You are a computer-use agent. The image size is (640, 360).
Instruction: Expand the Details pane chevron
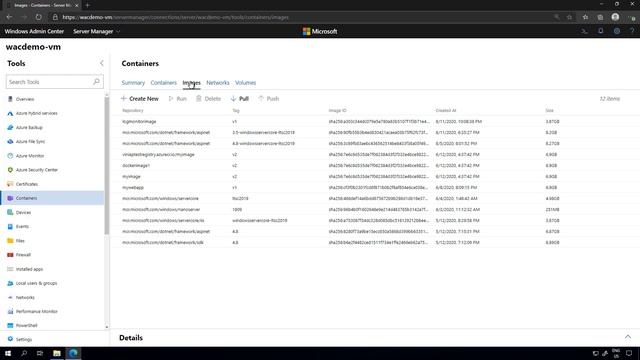click(x=628, y=337)
